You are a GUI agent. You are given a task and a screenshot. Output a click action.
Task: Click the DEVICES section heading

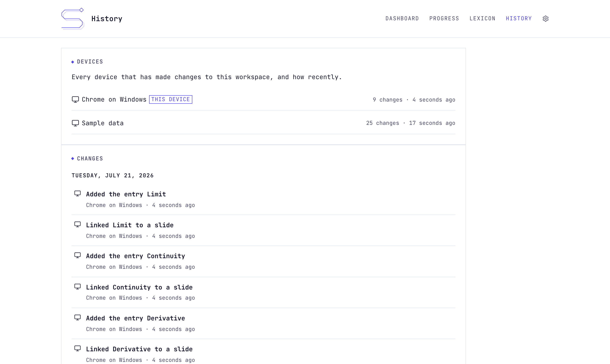click(x=90, y=62)
